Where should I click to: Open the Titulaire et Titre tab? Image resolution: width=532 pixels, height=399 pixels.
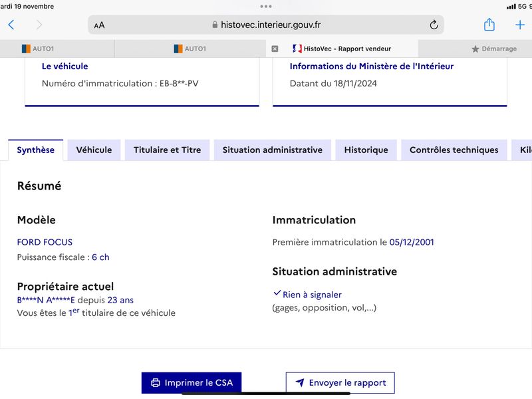168,150
